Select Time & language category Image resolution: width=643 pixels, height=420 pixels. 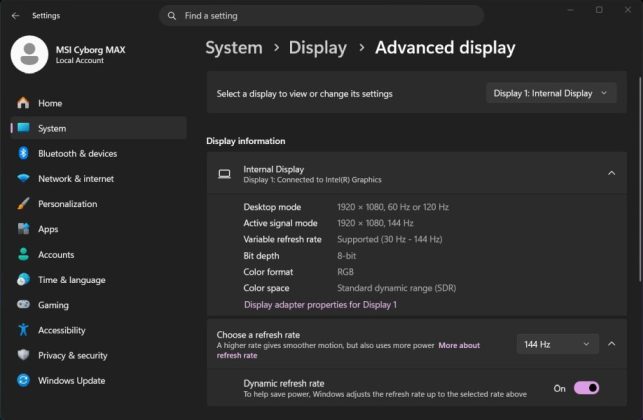click(x=98, y=279)
